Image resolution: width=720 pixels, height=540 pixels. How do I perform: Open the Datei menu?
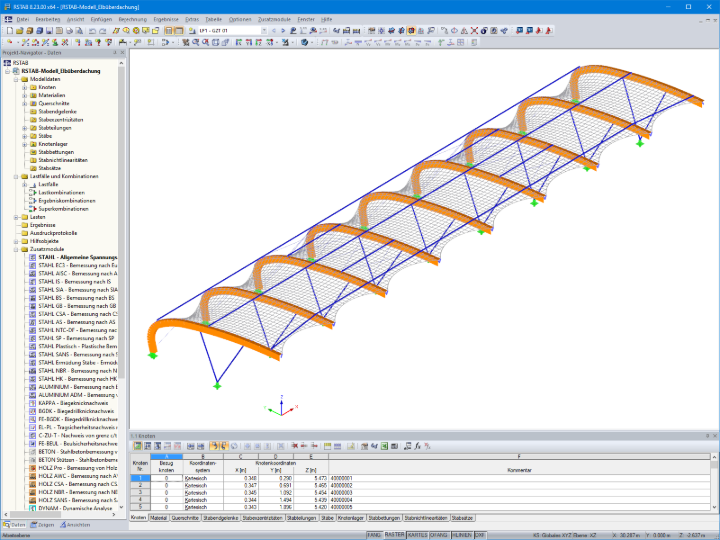click(x=22, y=19)
